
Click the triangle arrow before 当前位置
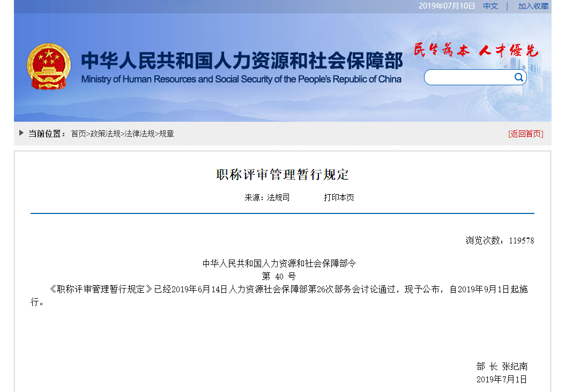21,133
